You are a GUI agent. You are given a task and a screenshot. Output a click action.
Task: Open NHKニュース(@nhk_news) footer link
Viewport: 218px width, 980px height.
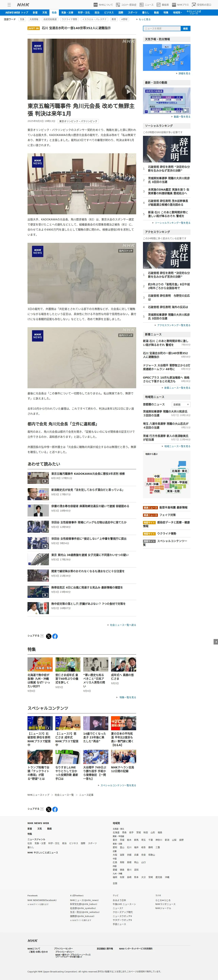[x=84, y=900]
